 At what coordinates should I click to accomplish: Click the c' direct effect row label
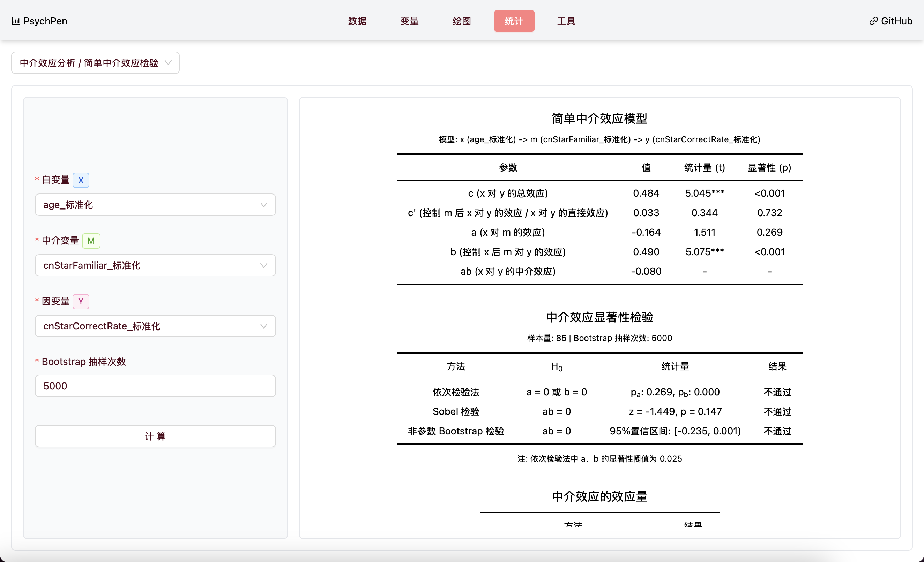point(508,213)
